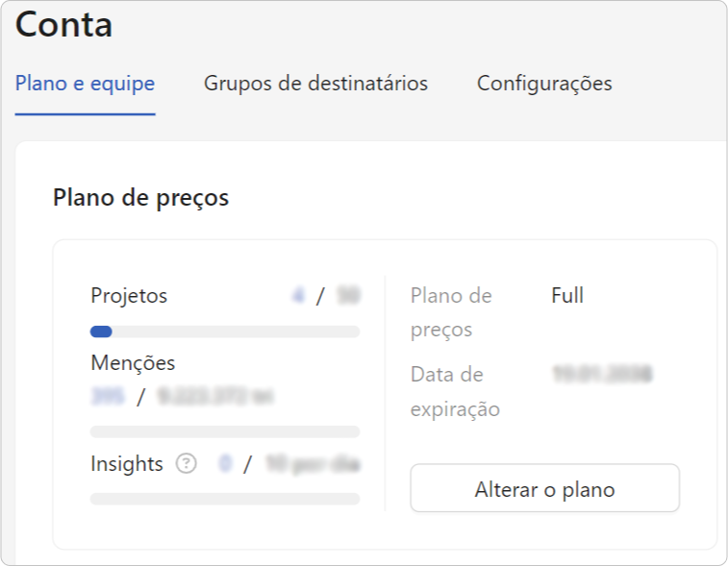Click the blurred expiration date value
This screenshot has width=728, height=566.
(x=603, y=374)
